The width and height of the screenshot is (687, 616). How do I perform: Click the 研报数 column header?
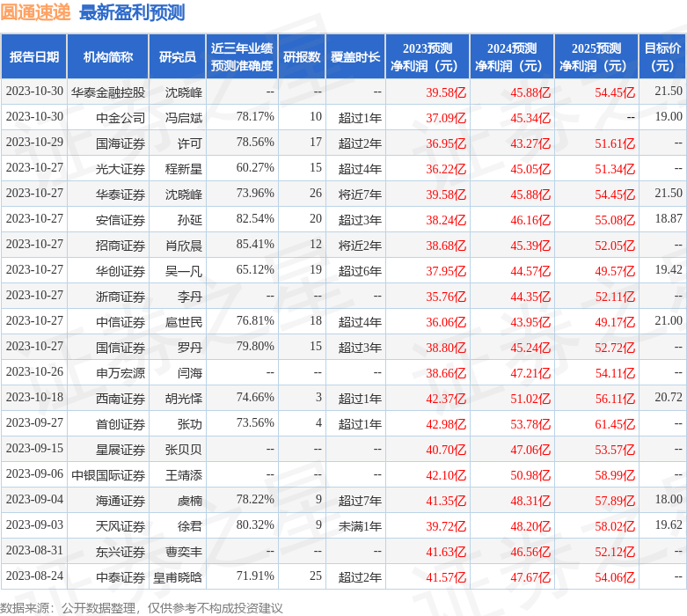point(302,56)
